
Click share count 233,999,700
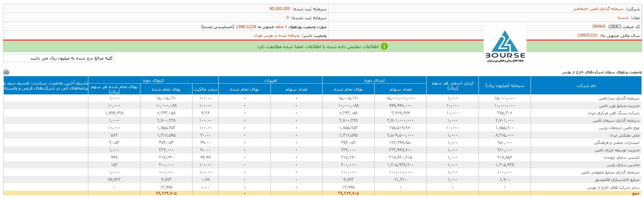[x=401, y=150]
